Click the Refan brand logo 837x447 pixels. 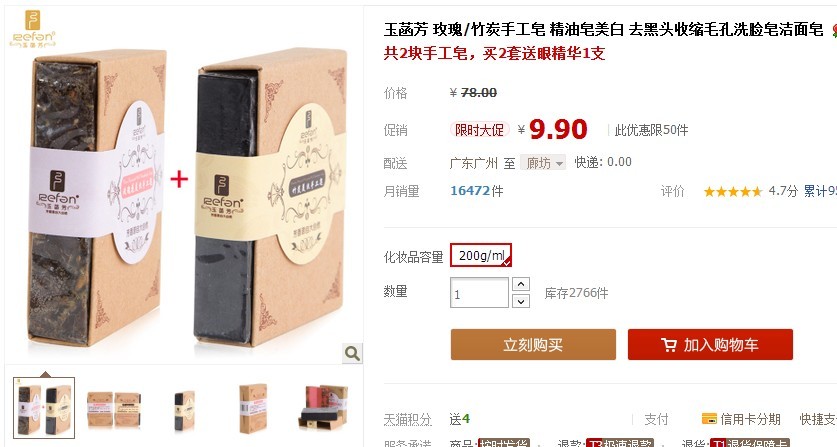click(x=33, y=29)
